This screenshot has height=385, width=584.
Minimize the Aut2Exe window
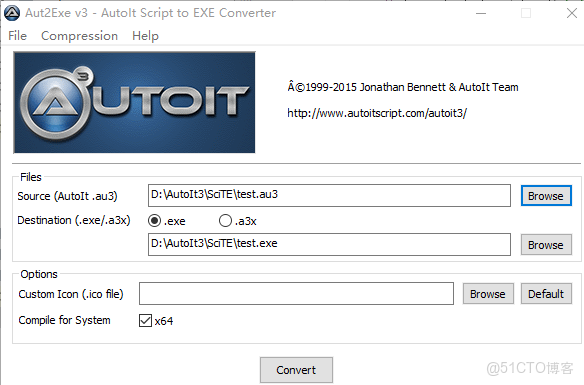click(x=481, y=13)
